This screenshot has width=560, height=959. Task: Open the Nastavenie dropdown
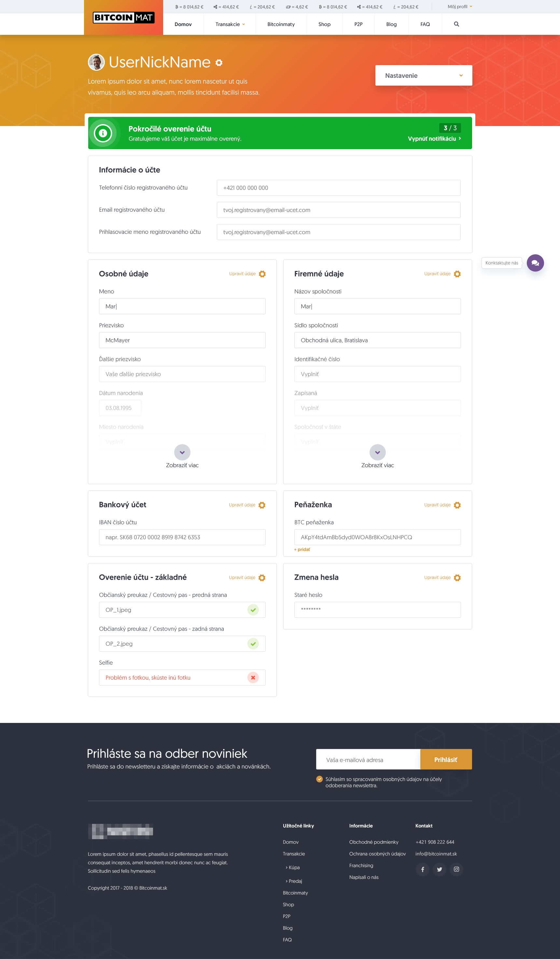pyautogui.click(x=424, y=75)
